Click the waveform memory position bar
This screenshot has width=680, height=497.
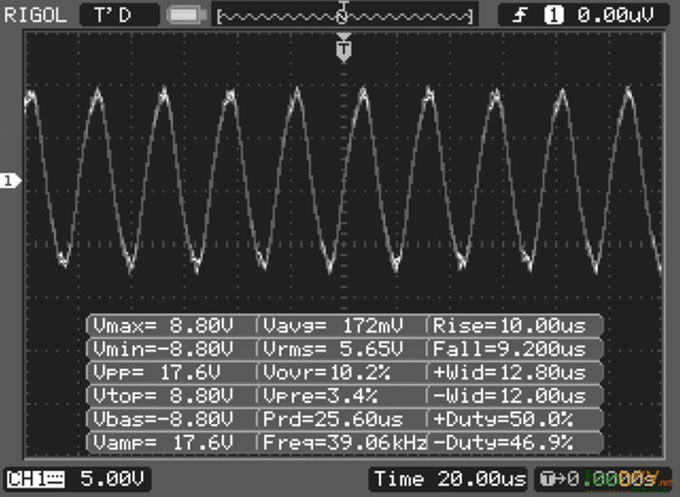(x=345, y=16)
